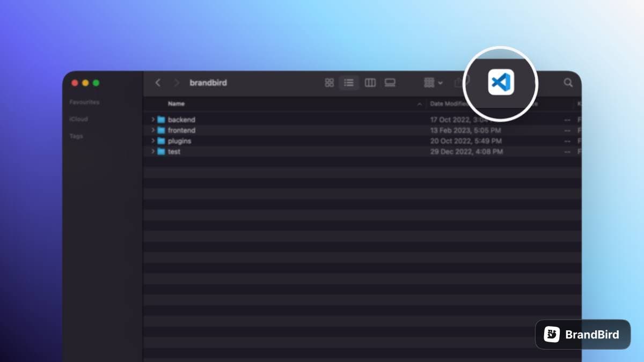Click the frontend folder name
The image size is (644, 362).
coord(181,130)
